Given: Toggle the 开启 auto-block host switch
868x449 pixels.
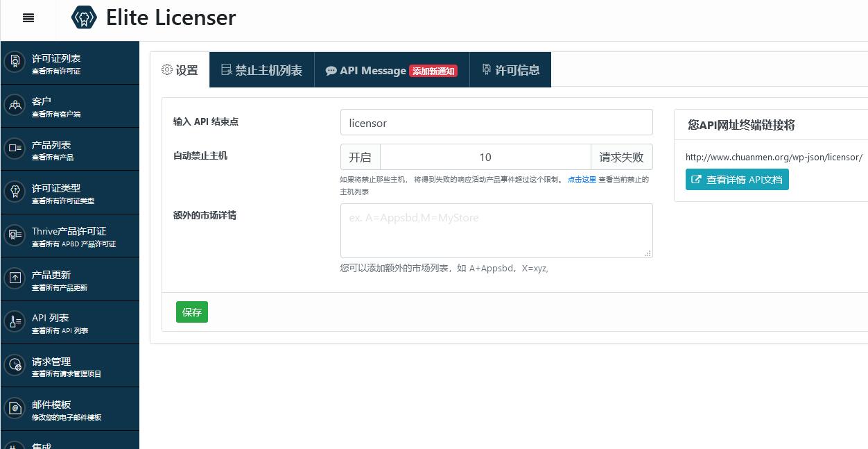Looking at the screenshot, I should (360, 157).
